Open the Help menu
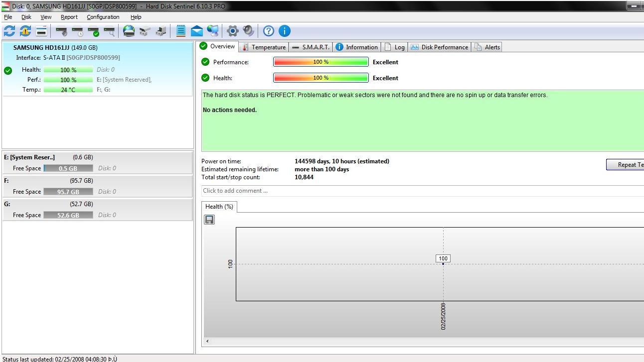 pos(136,17)
